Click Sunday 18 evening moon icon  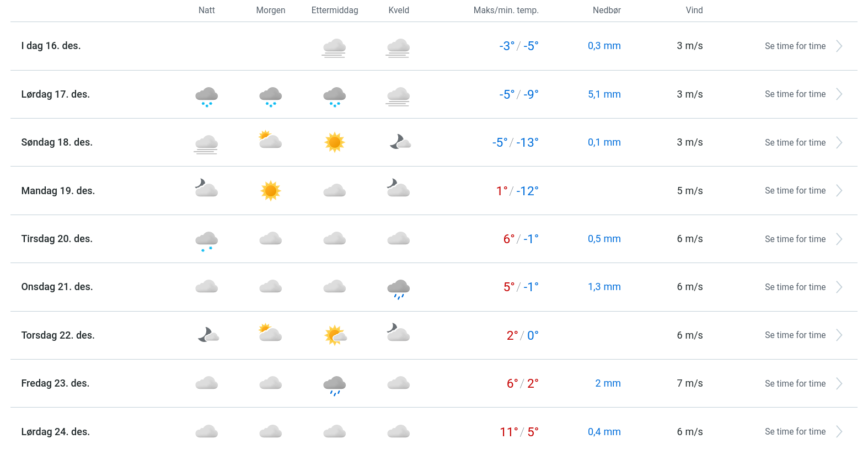coord(400,142)
